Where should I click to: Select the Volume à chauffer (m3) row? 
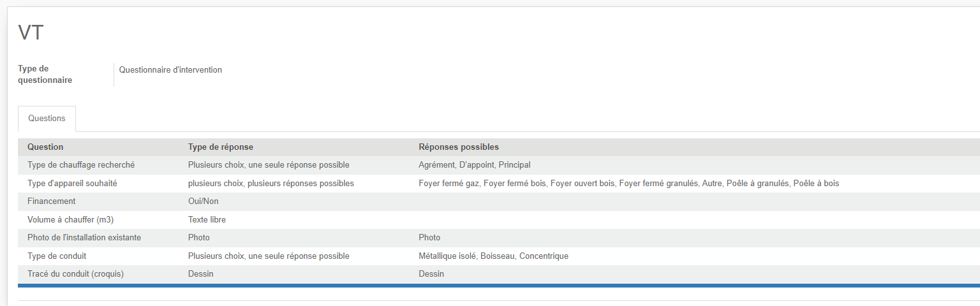coord(499,220)
